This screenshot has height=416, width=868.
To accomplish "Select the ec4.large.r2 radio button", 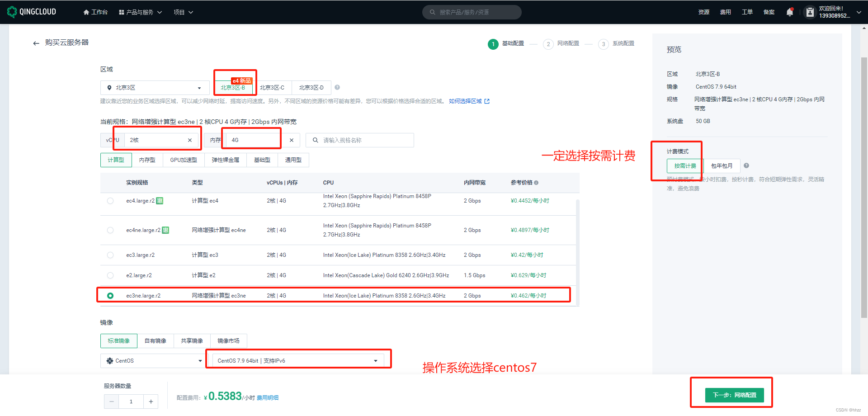I will point(110,201).
